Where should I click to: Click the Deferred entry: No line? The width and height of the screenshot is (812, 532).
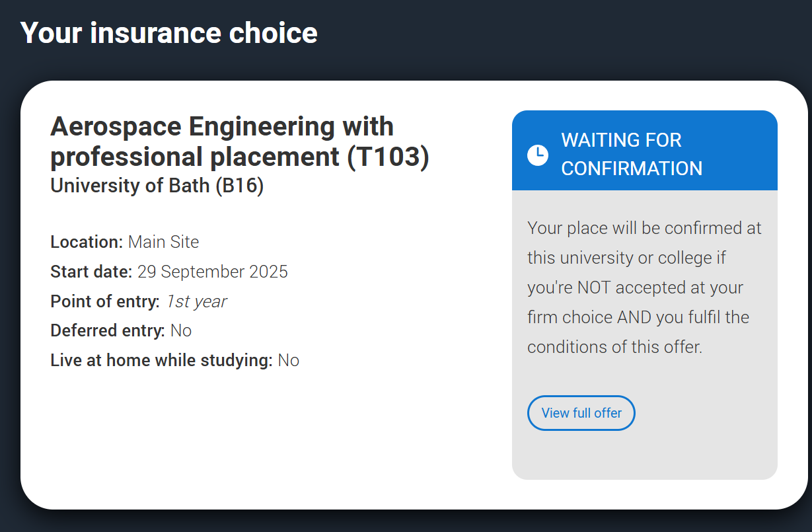pyautogui.click(x=121, y=330)
